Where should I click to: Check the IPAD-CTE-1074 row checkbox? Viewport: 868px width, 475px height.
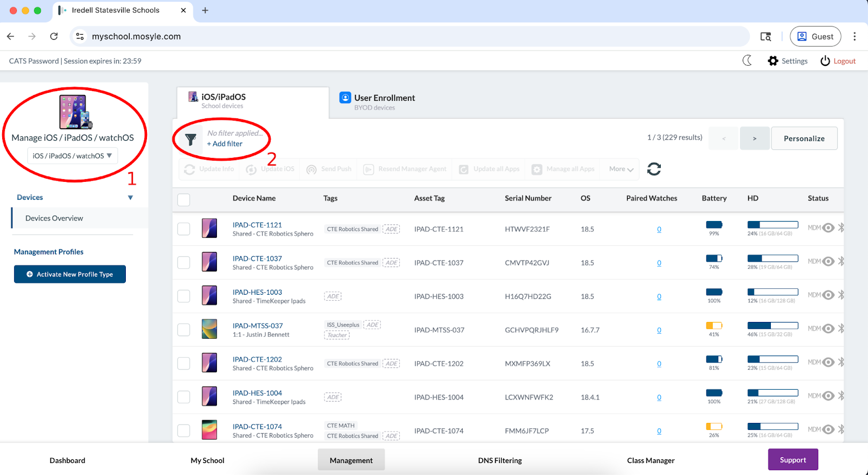point(184,430)
